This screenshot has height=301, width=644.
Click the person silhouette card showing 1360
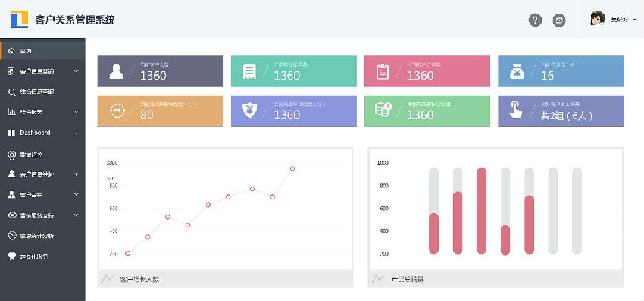(x=160, y=71)
